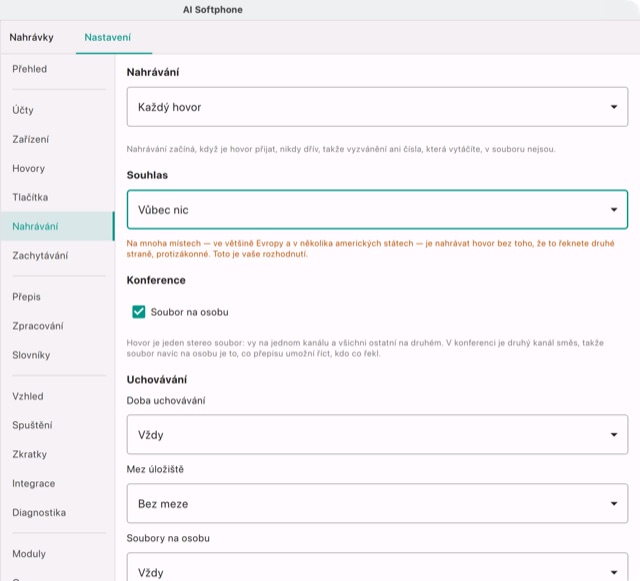Open Tlačítka settings page

coord(57,197)
